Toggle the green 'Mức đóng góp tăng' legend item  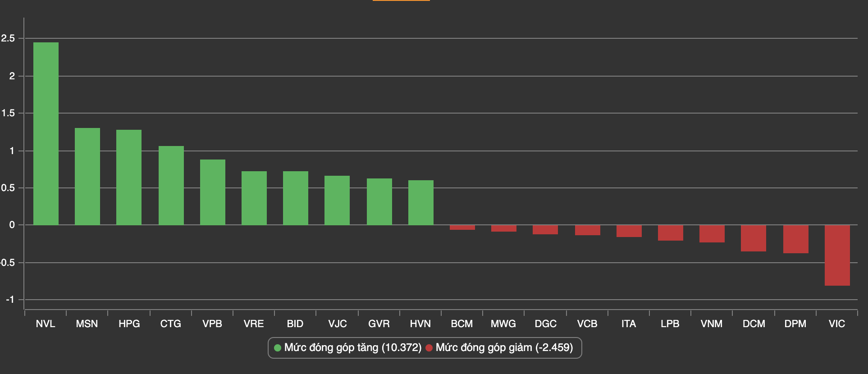(x=348, y=348)
